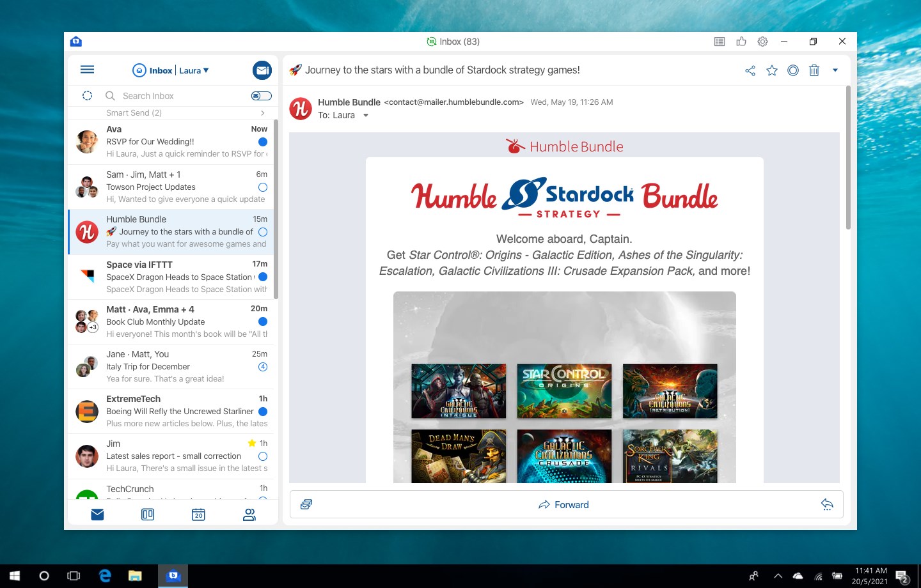This screenshot has width=921, height=588.
Task: Mark open email as read/unread circle icon
Action: pyautogui.click(x=793, y=70)
